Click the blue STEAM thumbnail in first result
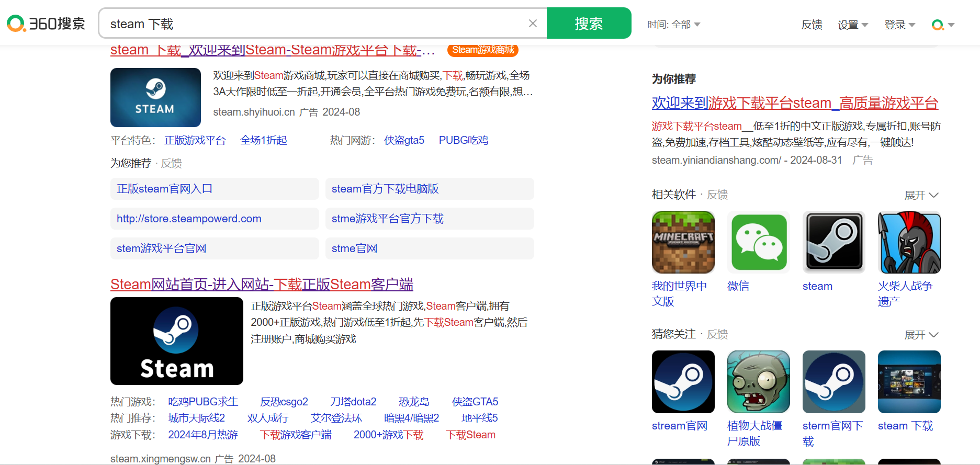Image resolution: width=980 pixels, height=465 pixels. 155,97
